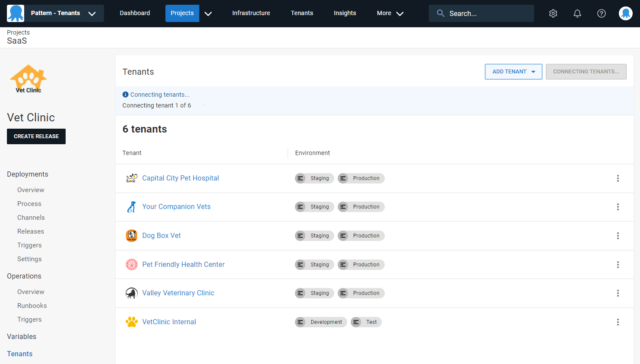Click the Create Release button
Image resolution: width=640 pixels, height=364 pixels.
click(36, 136)
